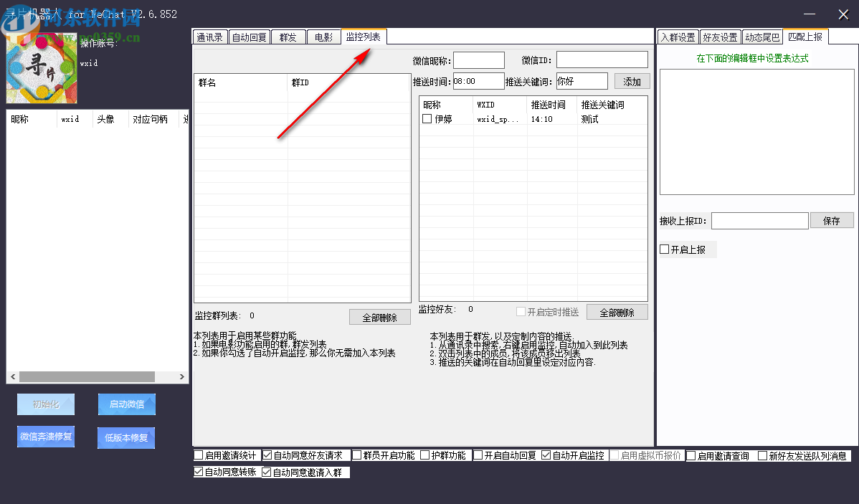Click the 添加 button
This screenshot has height=504, width=859.
pyautogui.click(x=632, y=82)
